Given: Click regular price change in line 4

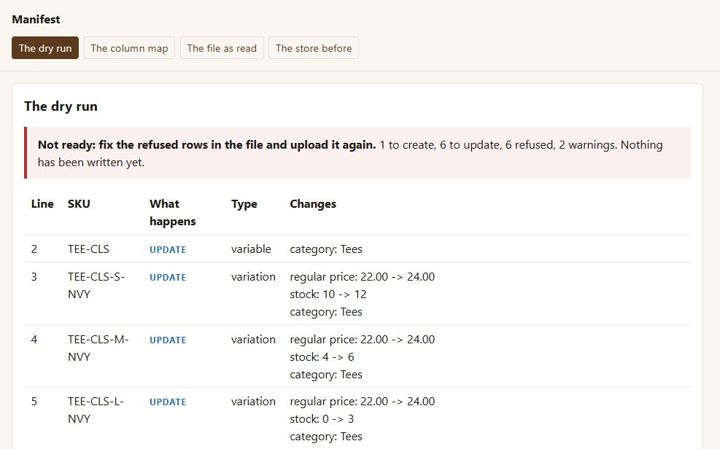Looking at the screenshot, I should coord(362,339).
